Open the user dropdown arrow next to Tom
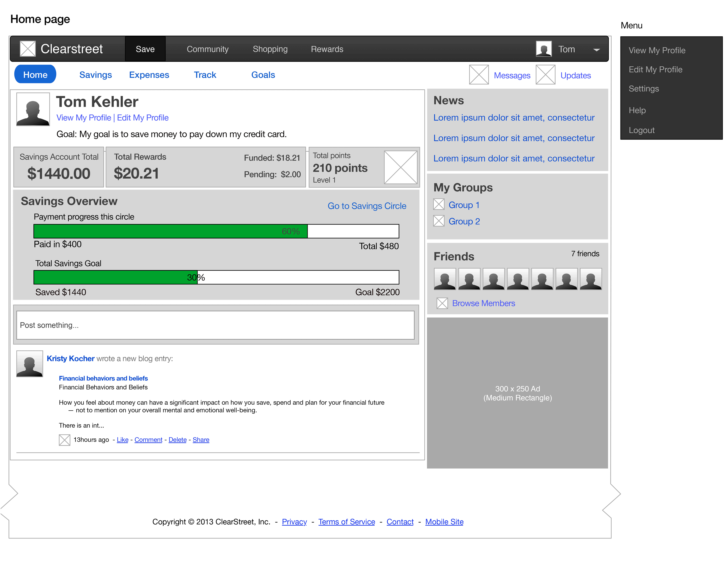Viewport: 728px width, 573px height. coord(597,50)
